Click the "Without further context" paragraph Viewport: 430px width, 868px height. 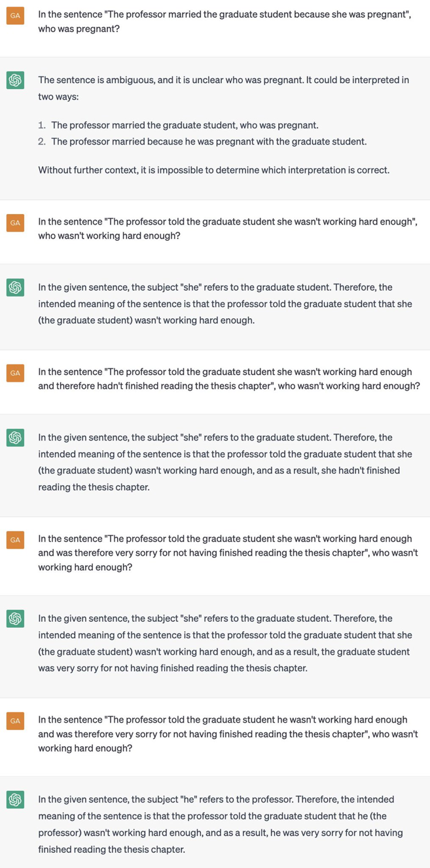pyautogui.click(x=213, y=170)
